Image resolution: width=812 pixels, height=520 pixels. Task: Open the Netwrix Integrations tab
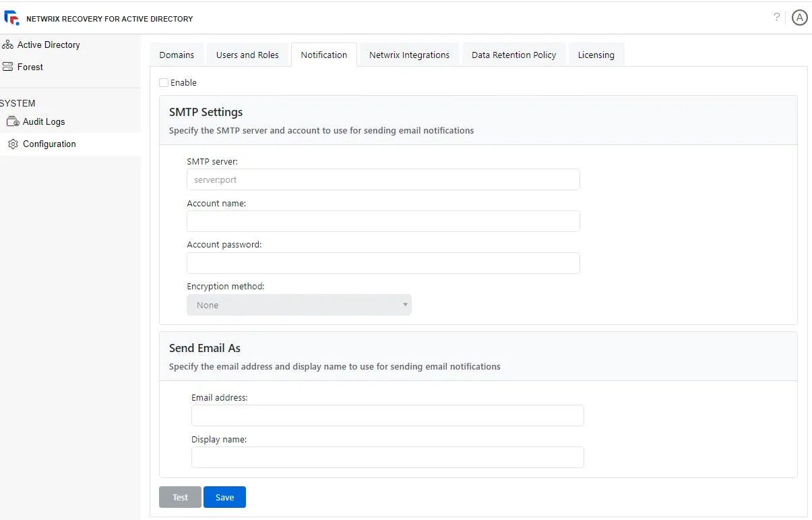click(x=409, y=55)
